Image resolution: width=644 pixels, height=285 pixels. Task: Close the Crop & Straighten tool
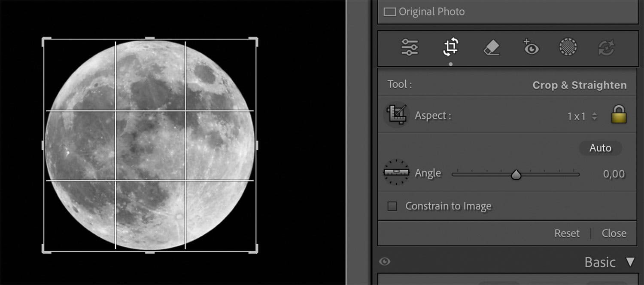click(x=614, y=233)
